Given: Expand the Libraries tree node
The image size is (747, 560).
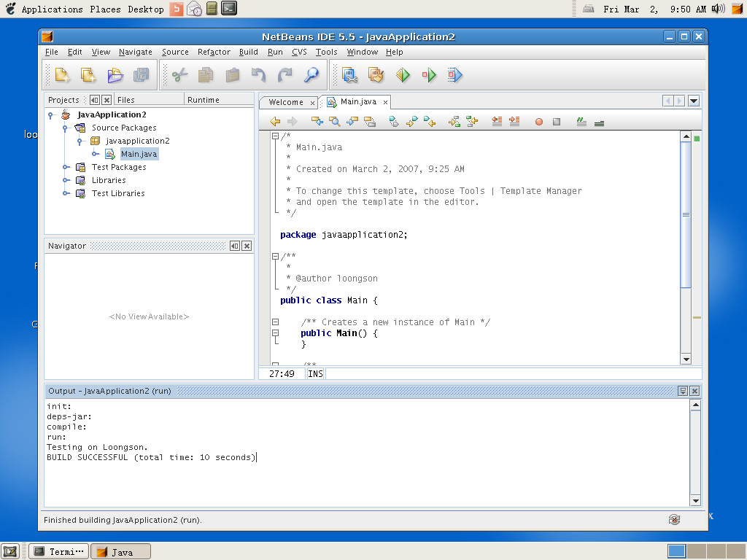Looking at the screenshot, I should click(x=66, y=180).
